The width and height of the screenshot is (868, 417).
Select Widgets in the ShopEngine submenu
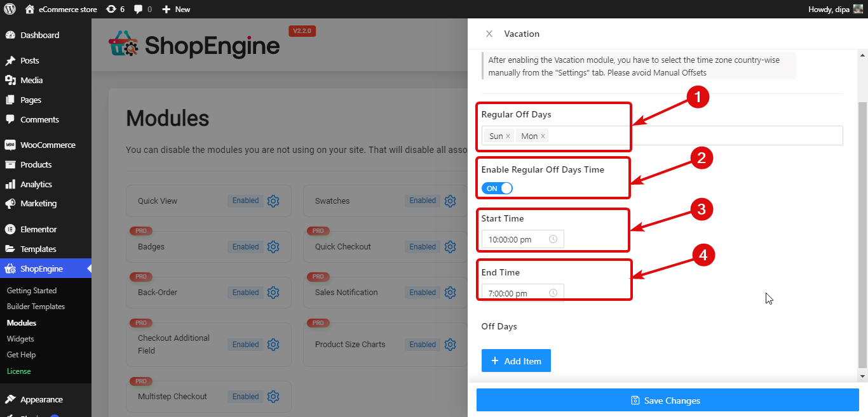click(x=20, y=338)
